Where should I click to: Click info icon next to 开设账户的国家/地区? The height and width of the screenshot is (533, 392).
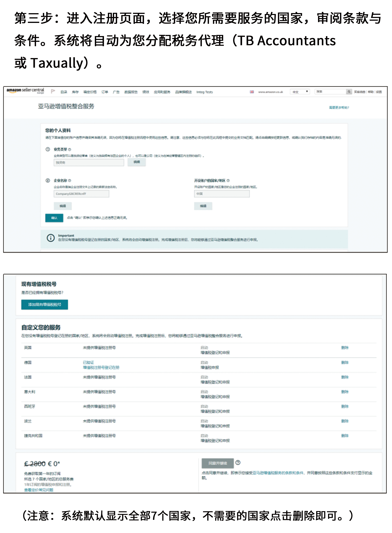(x=228, y=180)
